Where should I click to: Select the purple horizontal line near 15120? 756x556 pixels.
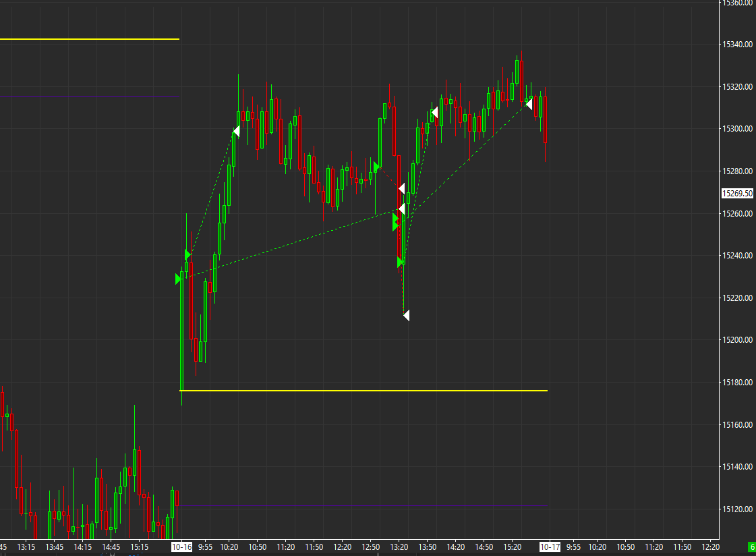point(364,505)
